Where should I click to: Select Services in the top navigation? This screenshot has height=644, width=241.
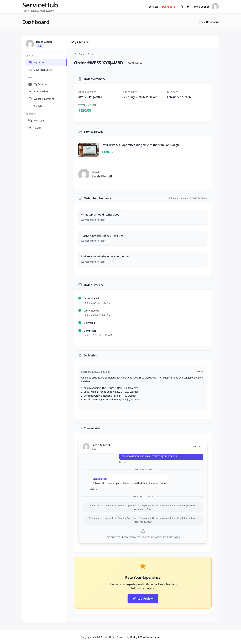(x=153, y=7)
